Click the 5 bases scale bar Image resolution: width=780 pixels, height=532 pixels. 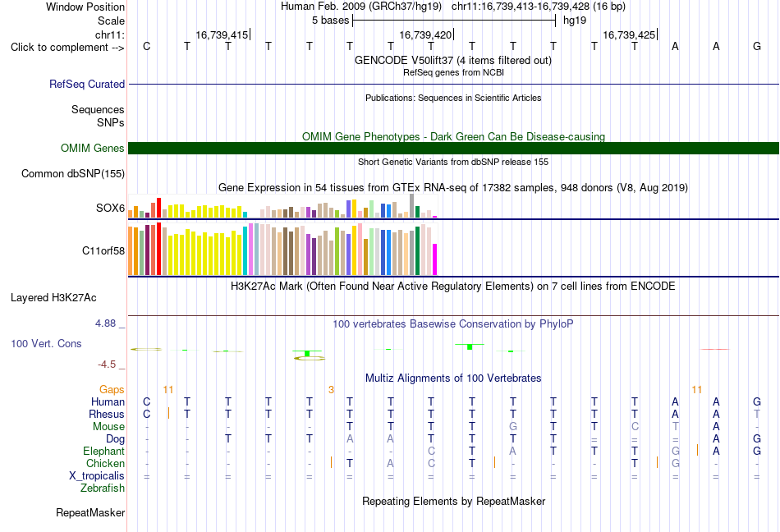454,21
